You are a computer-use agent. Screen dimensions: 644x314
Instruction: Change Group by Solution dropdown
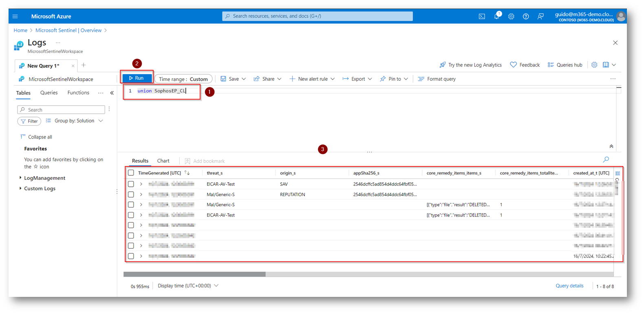pos(74,121)
